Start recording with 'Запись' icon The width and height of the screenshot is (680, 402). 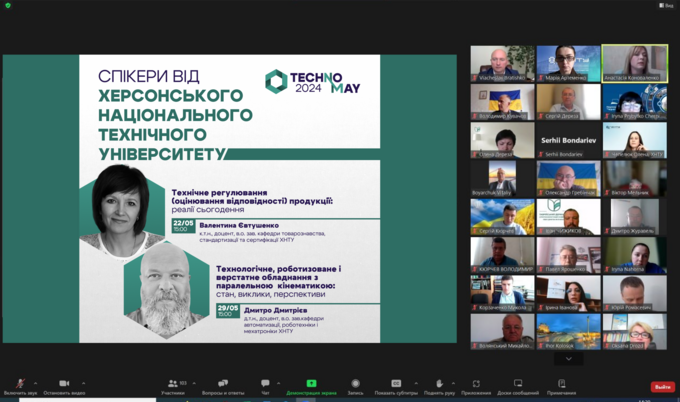[355, 383]
